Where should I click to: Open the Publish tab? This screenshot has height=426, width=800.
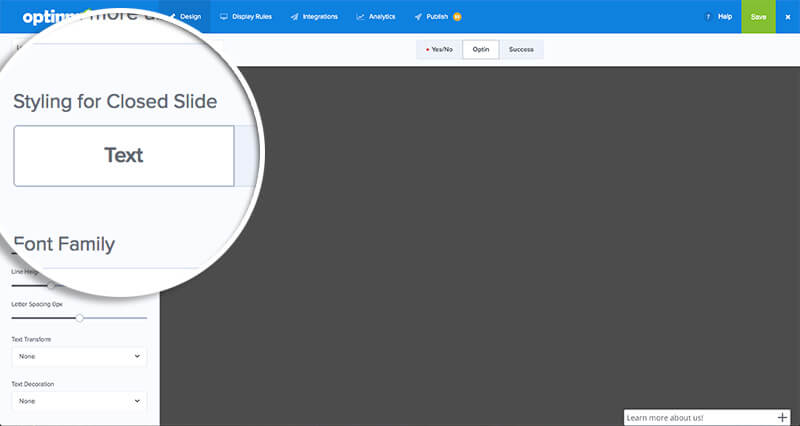click(432, 16)
